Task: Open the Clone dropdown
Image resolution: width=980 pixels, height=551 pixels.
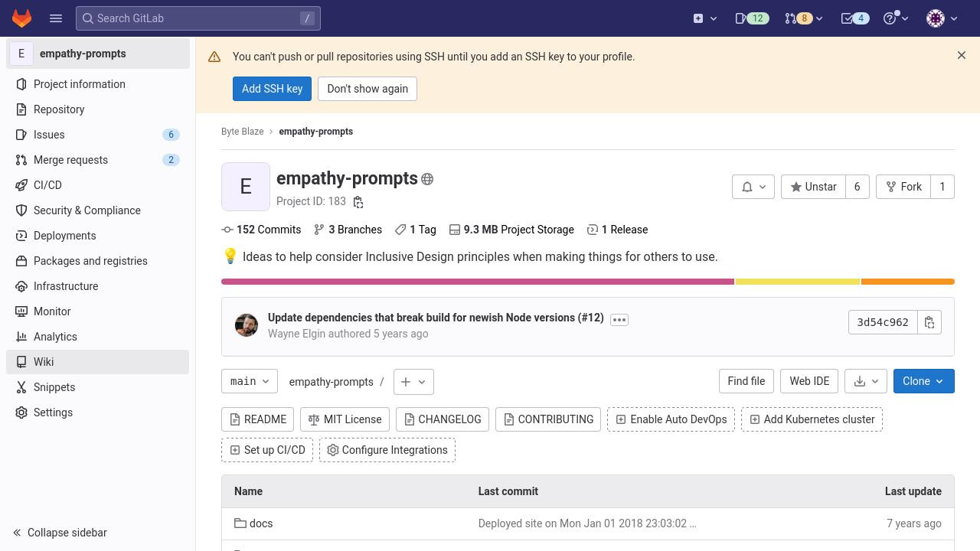Action: point(923,381)
